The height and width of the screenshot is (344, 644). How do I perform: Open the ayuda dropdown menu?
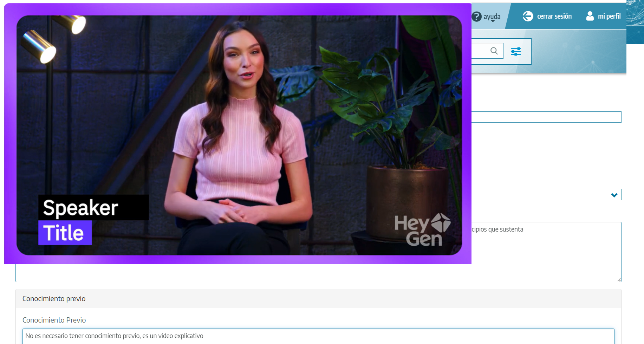click(x=492, y=17)
